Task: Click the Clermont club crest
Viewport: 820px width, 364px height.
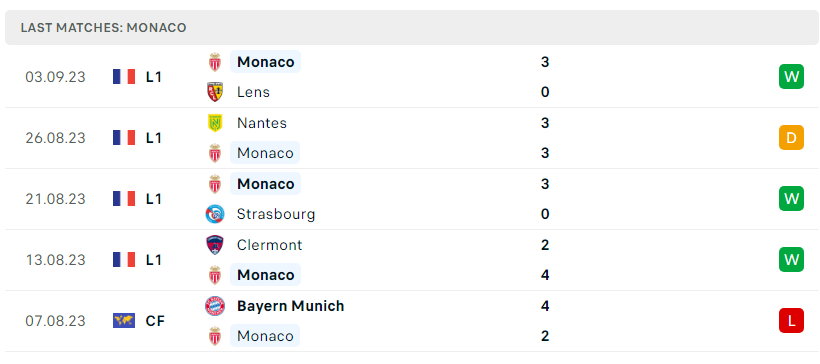Action: click(215, 245)
